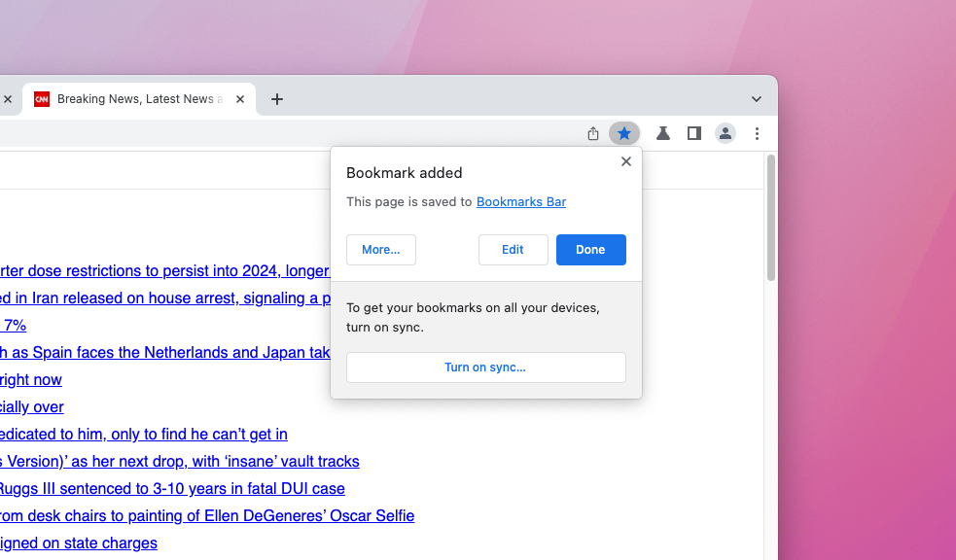956x560 pixels.
Task: Click the More... button
Action: [381, 250]
